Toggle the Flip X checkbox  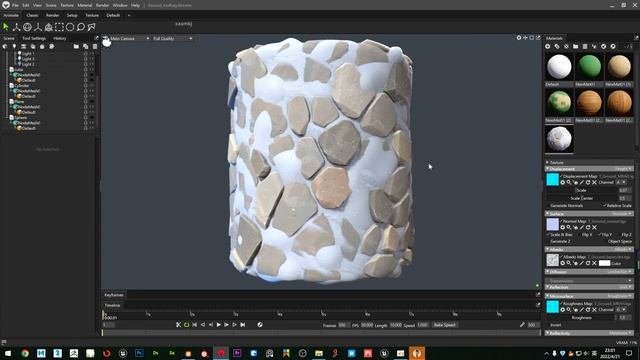tap(580, 235)
